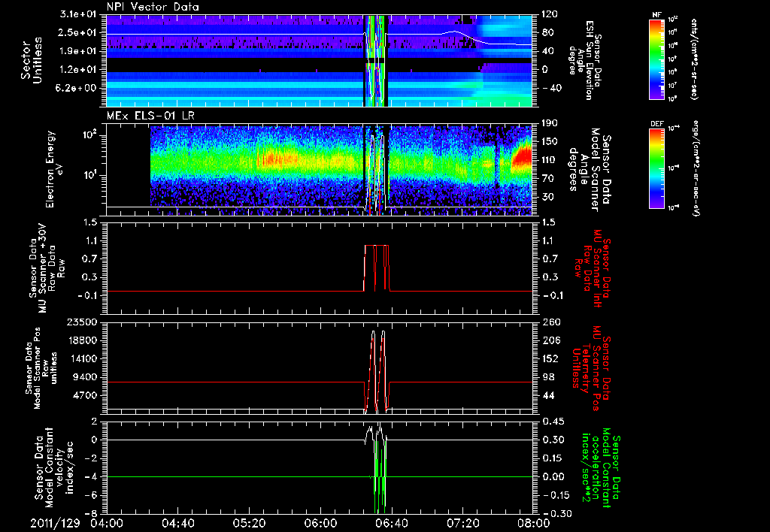Click the "1.2e+01" sector tick value
This screenshot has height=532, width=770.
[77, 70]
